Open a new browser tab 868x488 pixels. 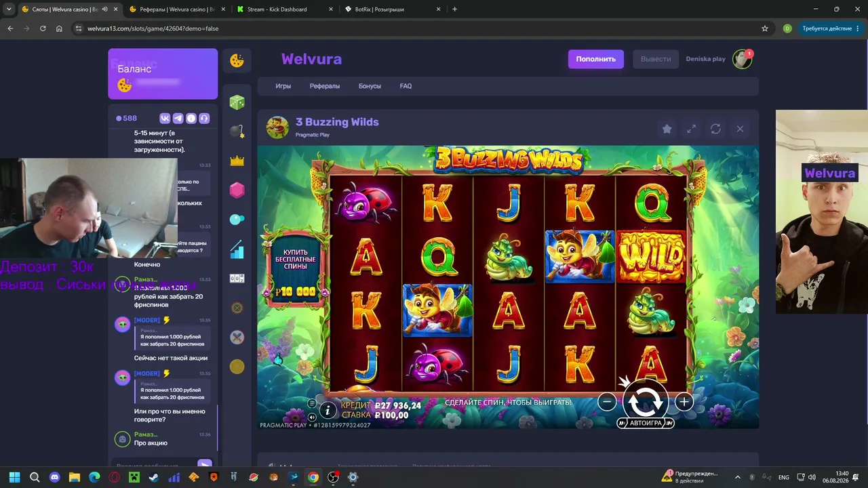coord(454,9)
